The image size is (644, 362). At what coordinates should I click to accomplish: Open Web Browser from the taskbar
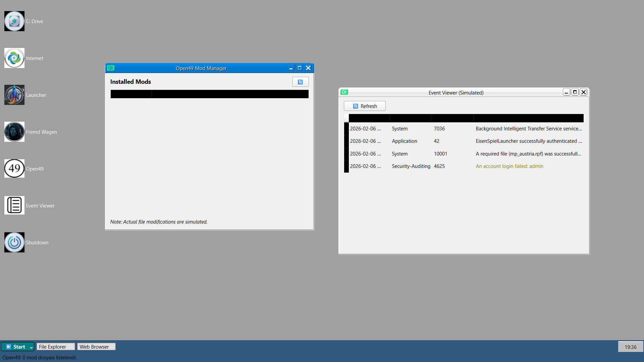click(96, 347)
